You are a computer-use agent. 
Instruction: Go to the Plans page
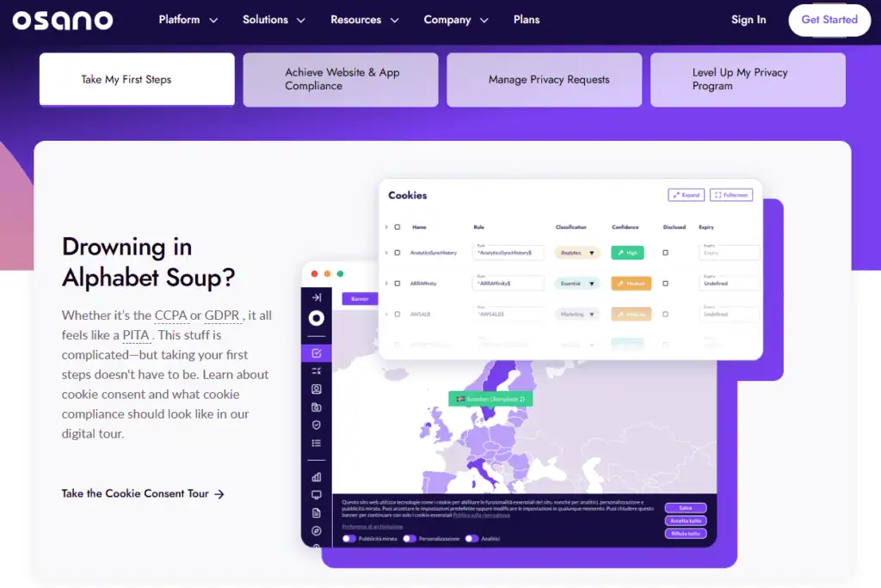coord(527,20)
